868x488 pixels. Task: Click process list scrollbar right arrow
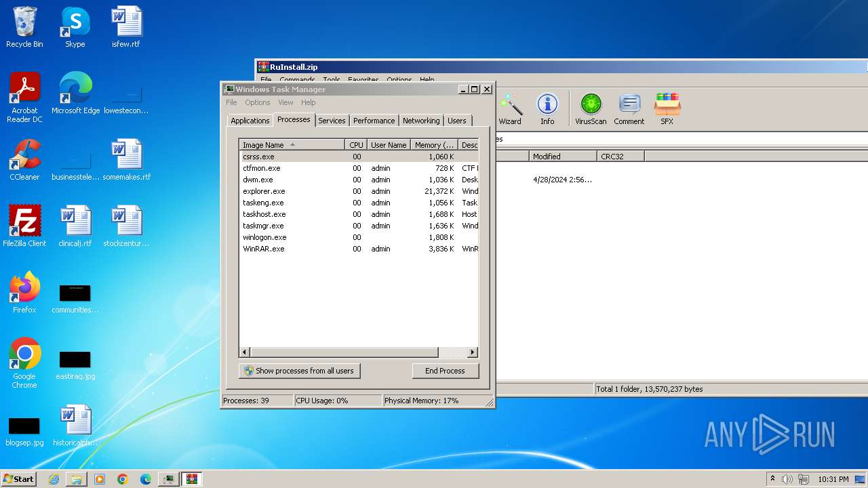[x=473, y=352]
